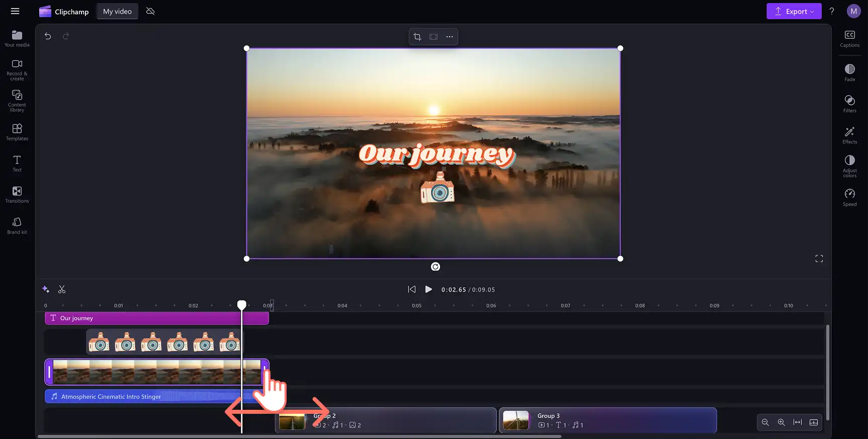
Task: Open the Brand kit panel
Action: point(17,226)
